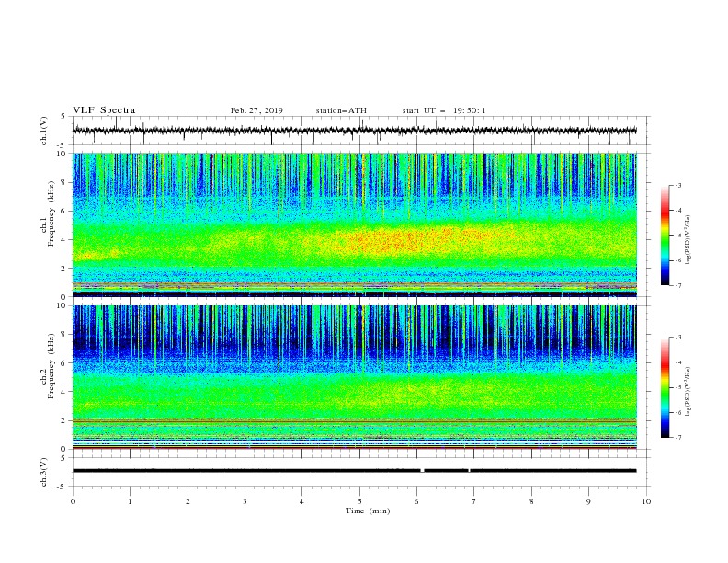This screenshot has height=563, width=728.
Task: Click the ch.2 color scale bar
Action: [665, 387]
